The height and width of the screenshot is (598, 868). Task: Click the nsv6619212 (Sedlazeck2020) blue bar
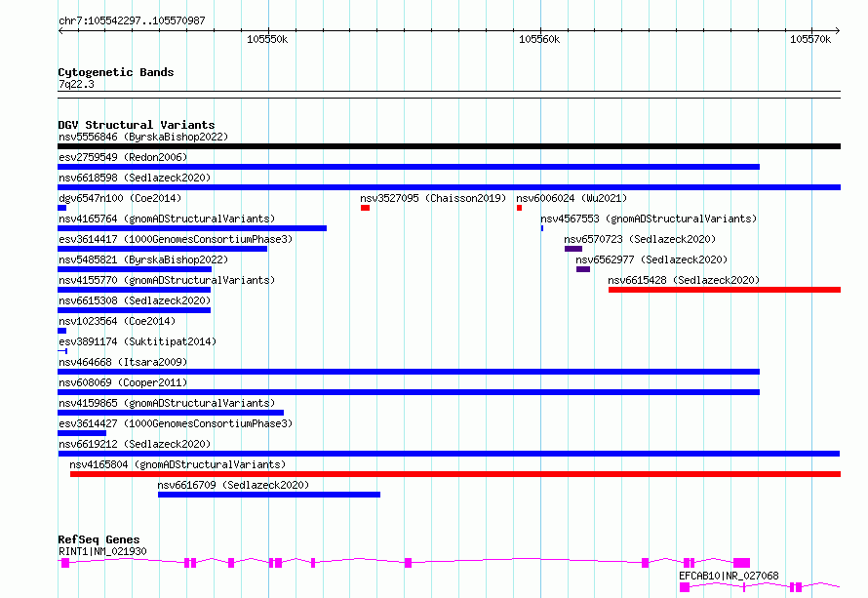(x=449, y=454)
